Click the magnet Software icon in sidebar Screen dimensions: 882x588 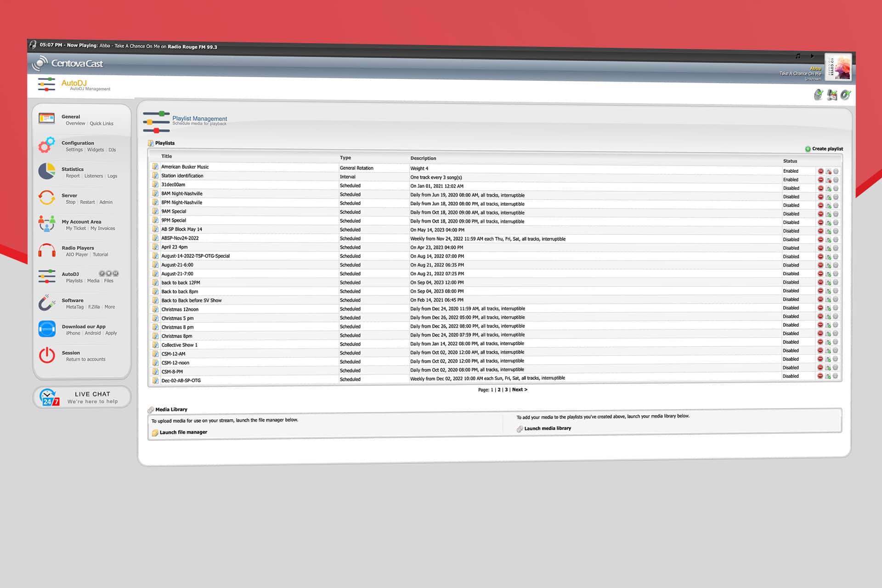click(47, 303)
